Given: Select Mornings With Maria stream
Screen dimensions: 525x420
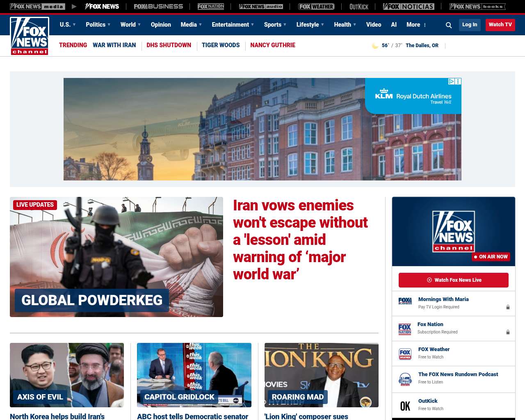Looking at the screenshot, I should (443, 299).
